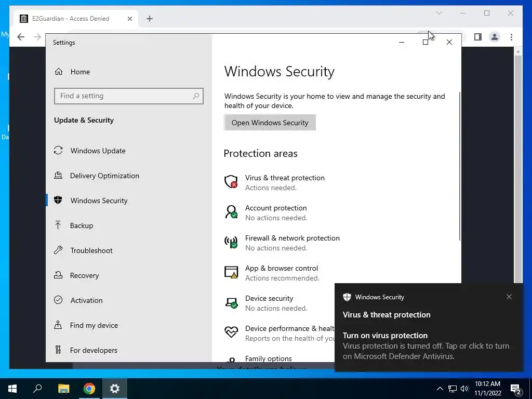Click search magnifier icon in Find a setting

[196, 96]
